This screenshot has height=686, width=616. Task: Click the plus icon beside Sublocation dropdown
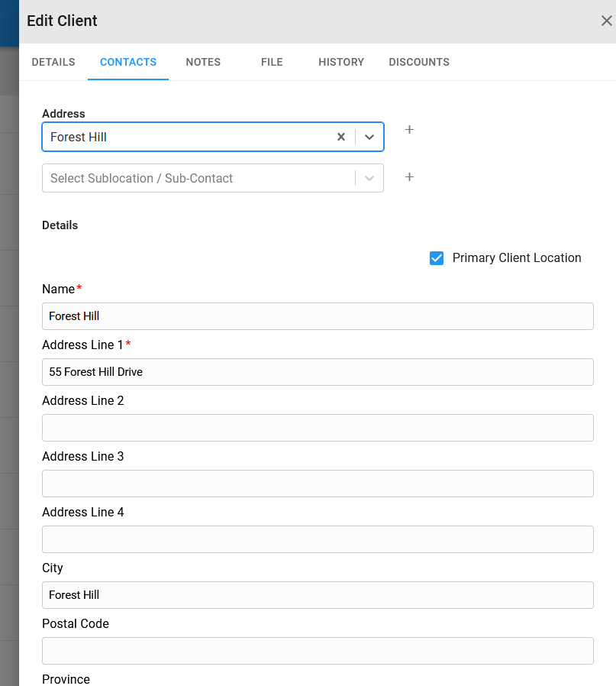(409, 176)
